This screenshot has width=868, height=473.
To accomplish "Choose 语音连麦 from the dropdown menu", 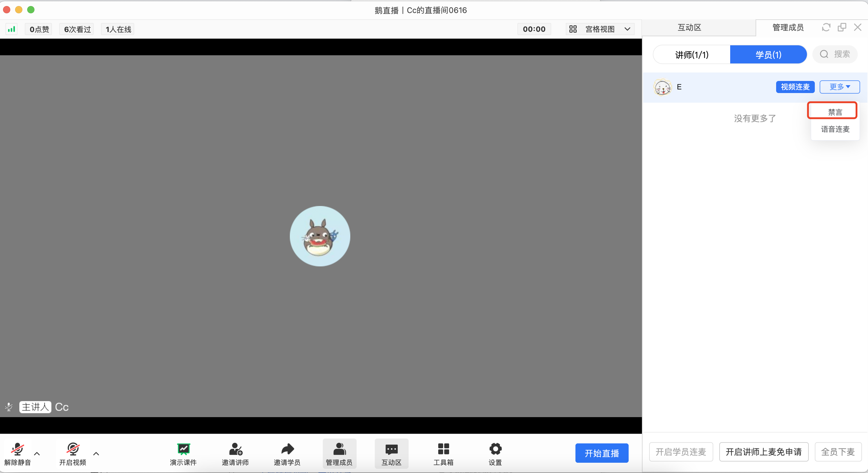I will pos(835,129).
